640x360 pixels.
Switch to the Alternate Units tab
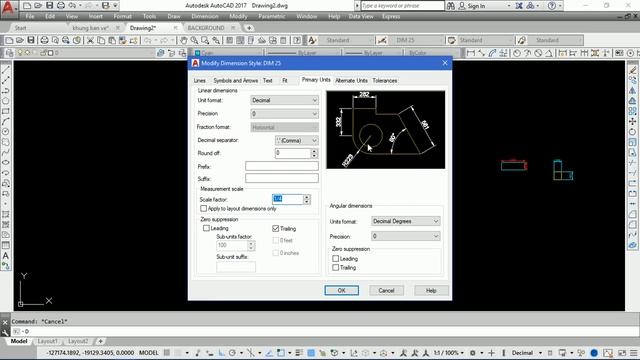(x=351, y=80)
